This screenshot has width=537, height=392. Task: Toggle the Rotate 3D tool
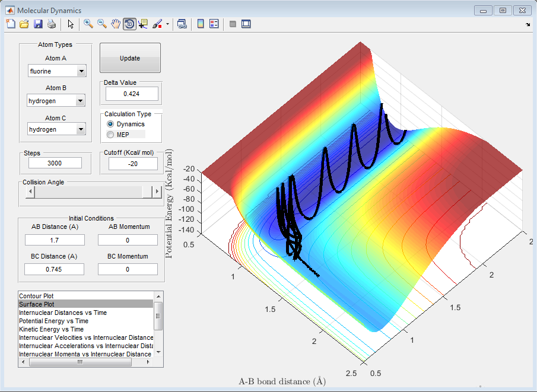point(129,24)
